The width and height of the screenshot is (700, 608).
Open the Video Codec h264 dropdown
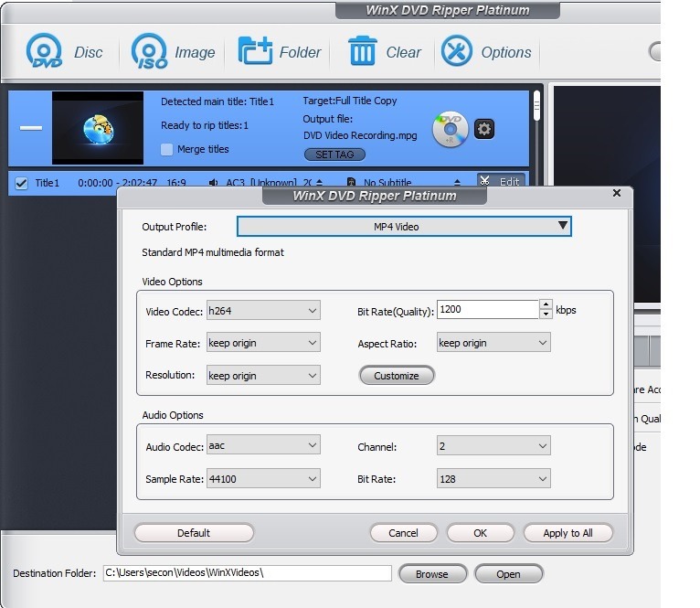pyautogui.click(x=263, y=311)
